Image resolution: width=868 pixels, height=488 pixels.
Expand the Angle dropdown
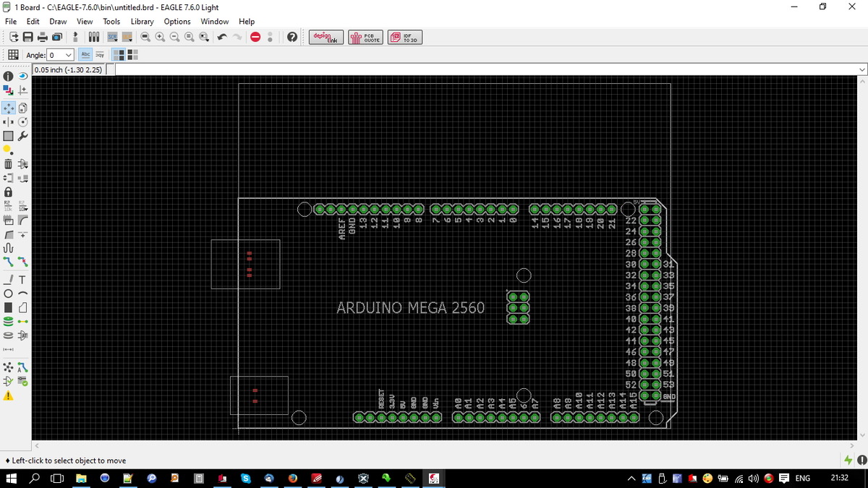(x=68, y=55)
